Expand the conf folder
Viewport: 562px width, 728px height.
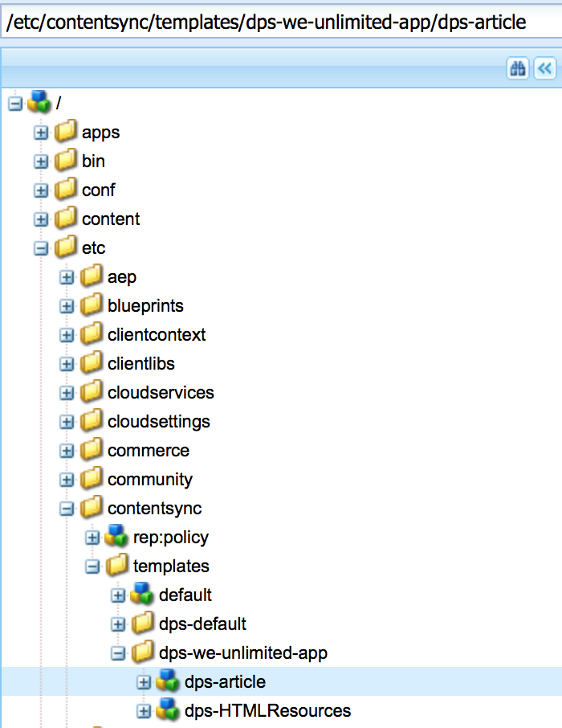(41, 190)
